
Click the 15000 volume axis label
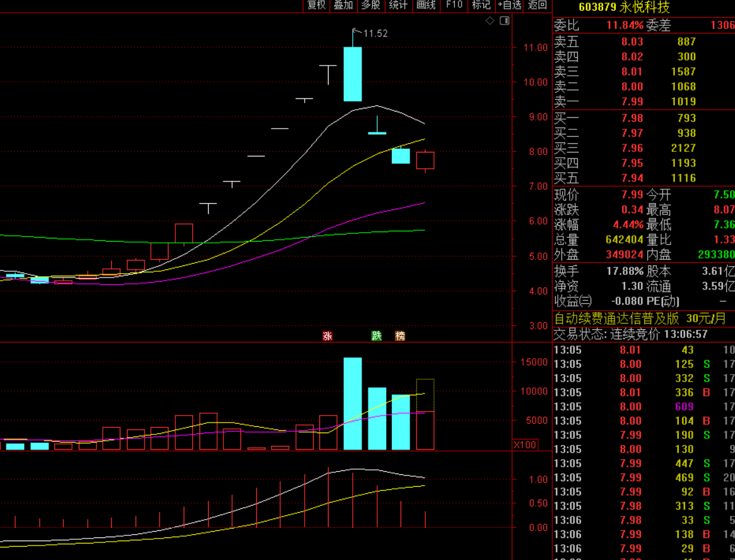point(534,362)
